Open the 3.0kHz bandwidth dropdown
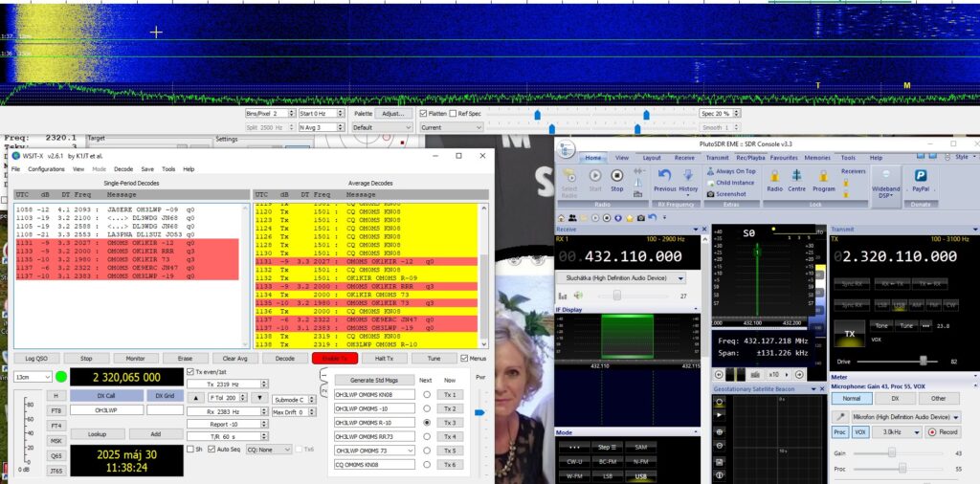980x484 pixels. pyautogui.click(x=898, y=431)
